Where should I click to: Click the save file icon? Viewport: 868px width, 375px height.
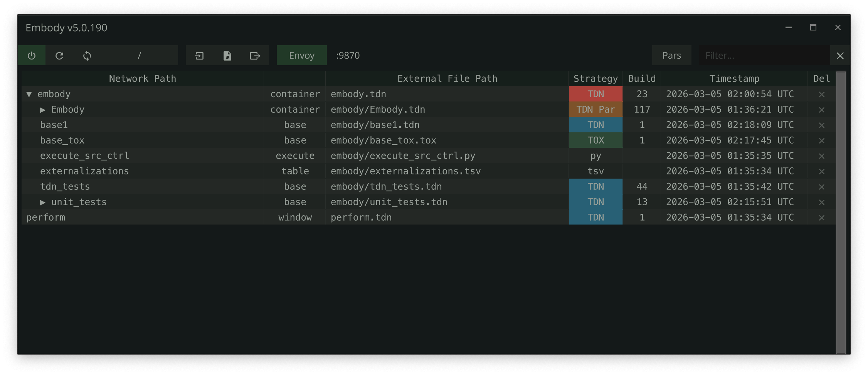click(227, 56)
